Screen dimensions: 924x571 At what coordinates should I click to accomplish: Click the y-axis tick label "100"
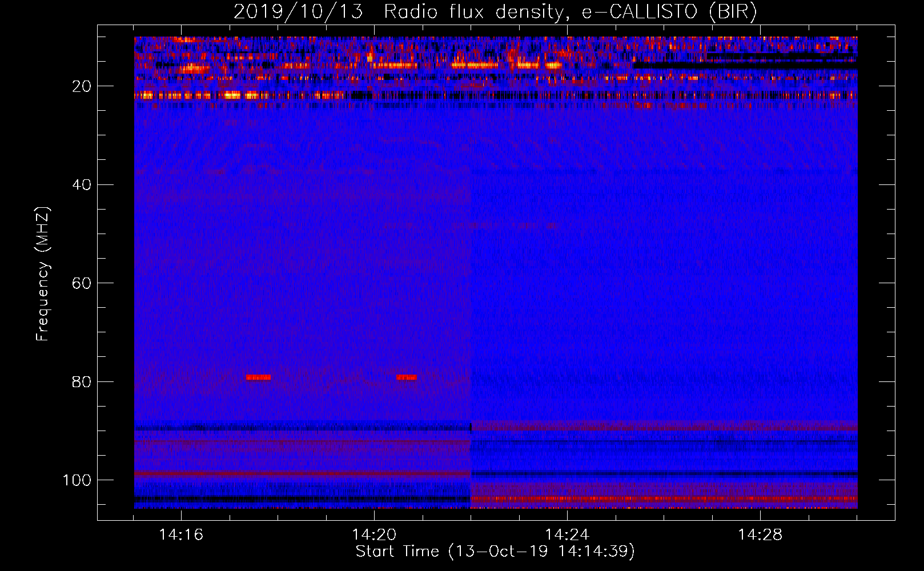[x=77, y=480]
